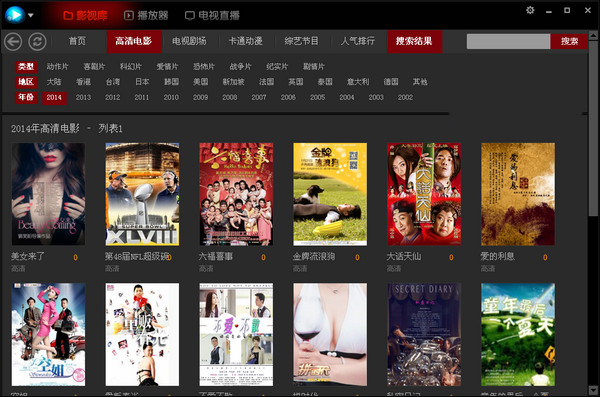600x397 pixels.
Task: Open the 卡通动漫 tab
Action: coord(245,41)
